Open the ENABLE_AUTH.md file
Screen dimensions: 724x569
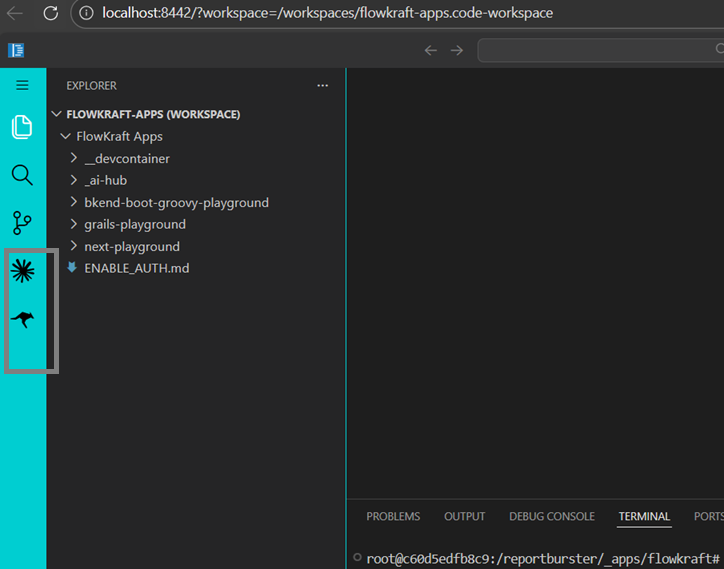(x=137, y=268)
